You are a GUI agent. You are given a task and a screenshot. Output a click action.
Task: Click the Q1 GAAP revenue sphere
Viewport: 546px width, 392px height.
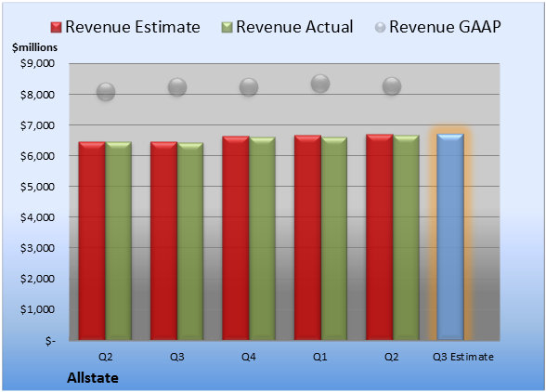(320, 84)
